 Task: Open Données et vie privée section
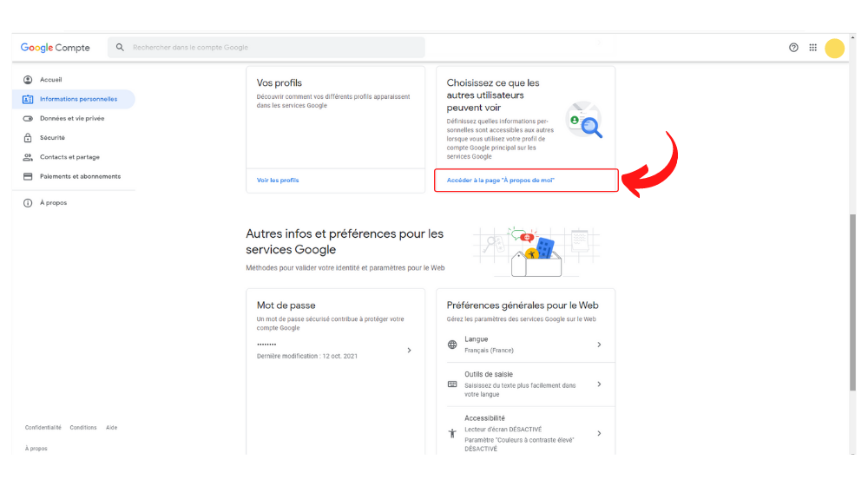(74, 118)
